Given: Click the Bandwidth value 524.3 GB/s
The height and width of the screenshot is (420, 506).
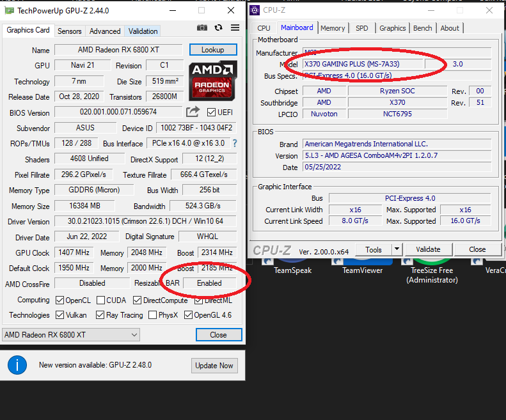Looking at the screenshot, I should click(203, 205).
